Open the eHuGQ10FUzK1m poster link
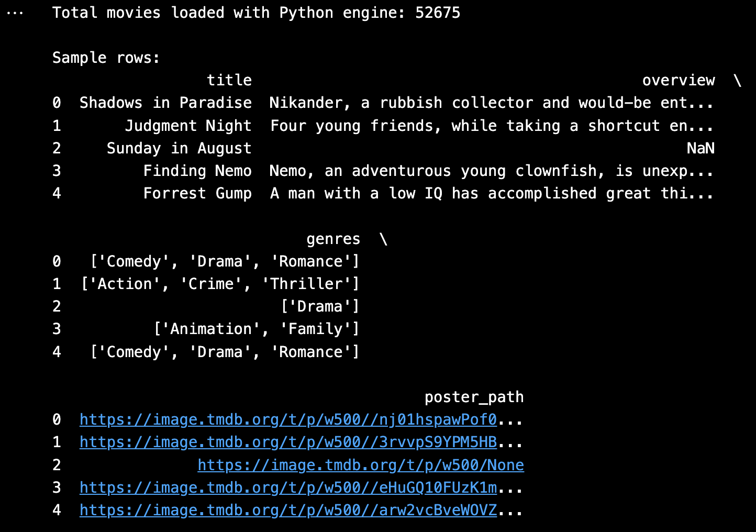Screen dimensions: 756x532 288,488
